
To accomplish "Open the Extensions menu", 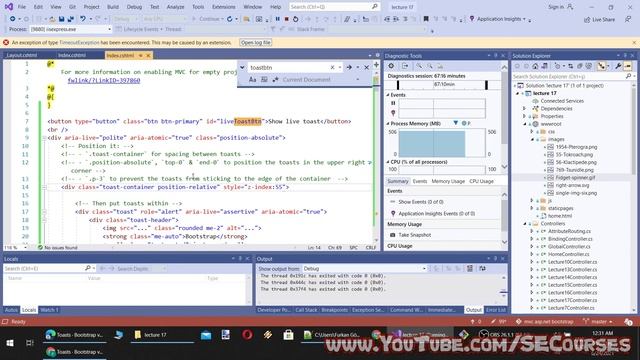I will point(224,7).
